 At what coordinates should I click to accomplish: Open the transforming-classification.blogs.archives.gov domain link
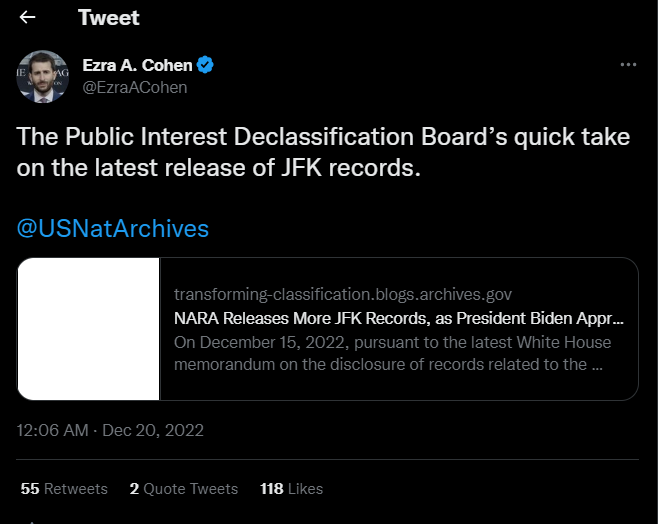(x=343, y=295)
